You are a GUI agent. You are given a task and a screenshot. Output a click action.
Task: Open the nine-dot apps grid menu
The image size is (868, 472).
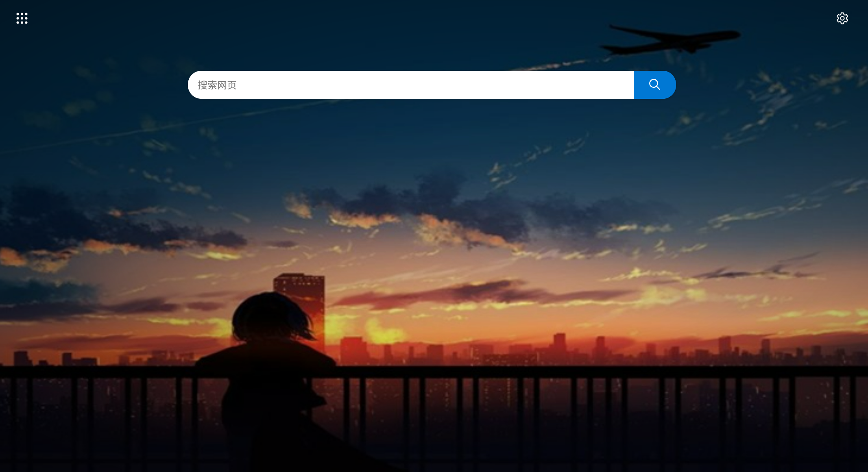point(22,18)
